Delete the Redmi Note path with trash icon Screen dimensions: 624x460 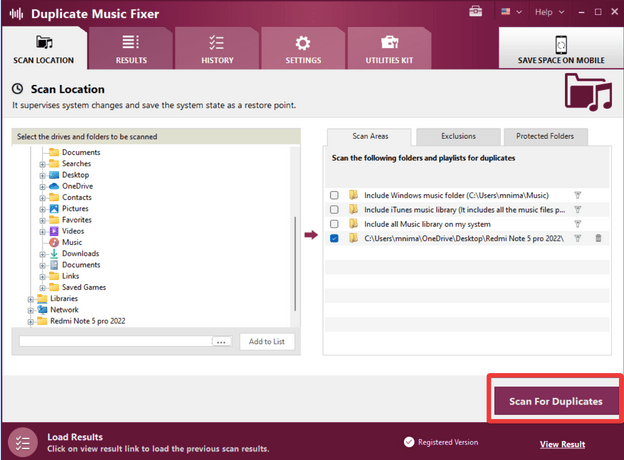[598, 238]
